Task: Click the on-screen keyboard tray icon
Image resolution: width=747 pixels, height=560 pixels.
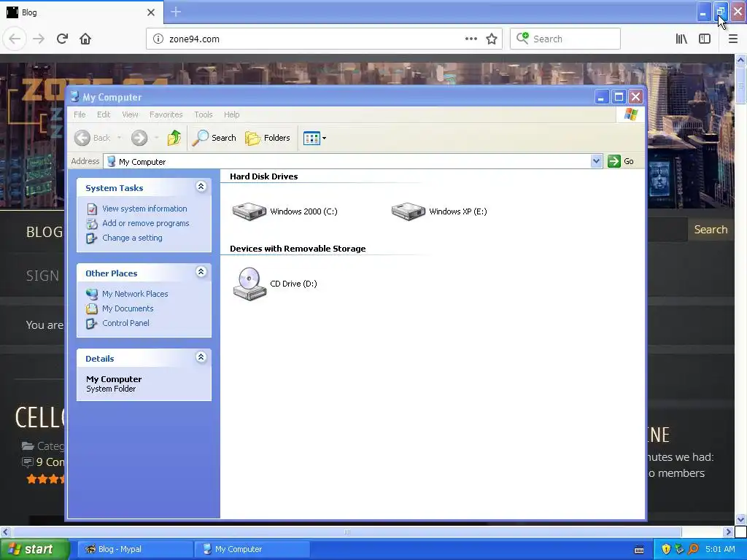Action: click(x=639, y=550)
